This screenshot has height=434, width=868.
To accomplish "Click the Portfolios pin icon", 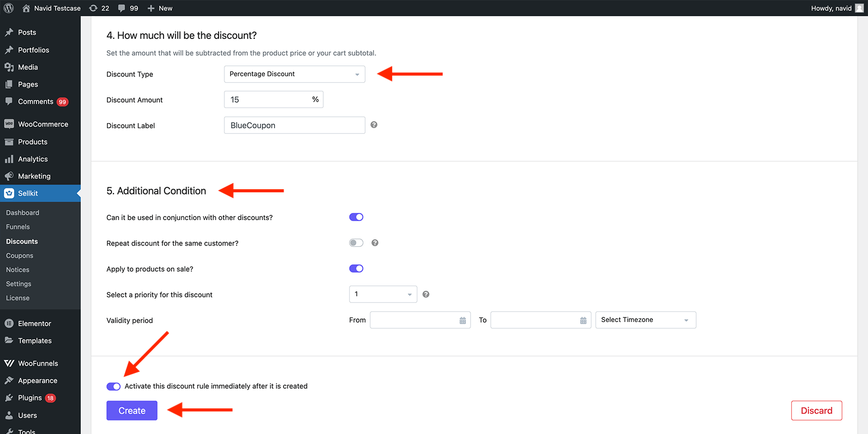I will click(x=9, y=50).
